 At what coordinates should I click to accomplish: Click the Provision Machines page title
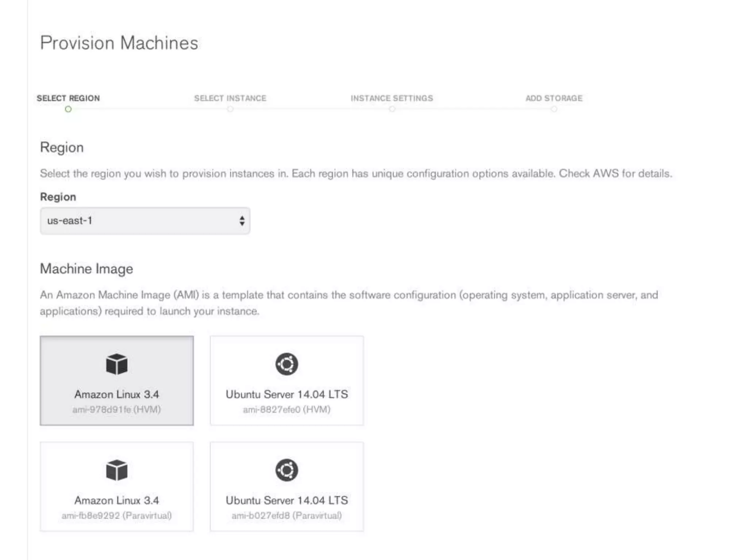pyautogui.click(x=119, y=43)
